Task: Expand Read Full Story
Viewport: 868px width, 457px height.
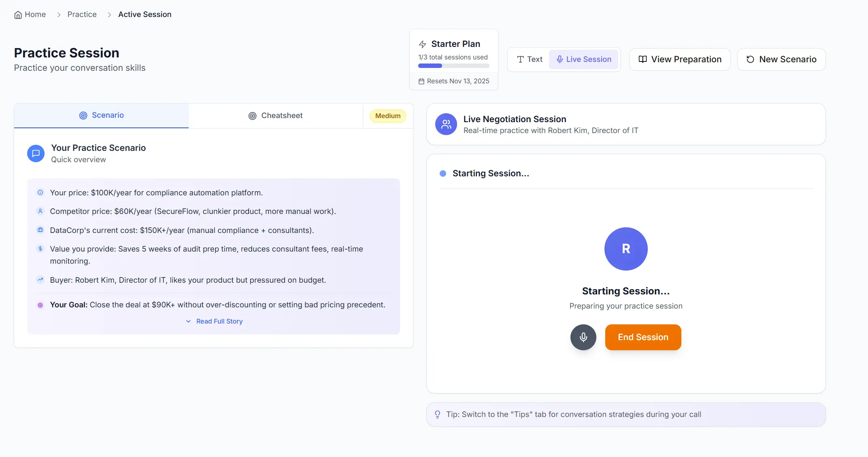Action: [x=219, y=321]
